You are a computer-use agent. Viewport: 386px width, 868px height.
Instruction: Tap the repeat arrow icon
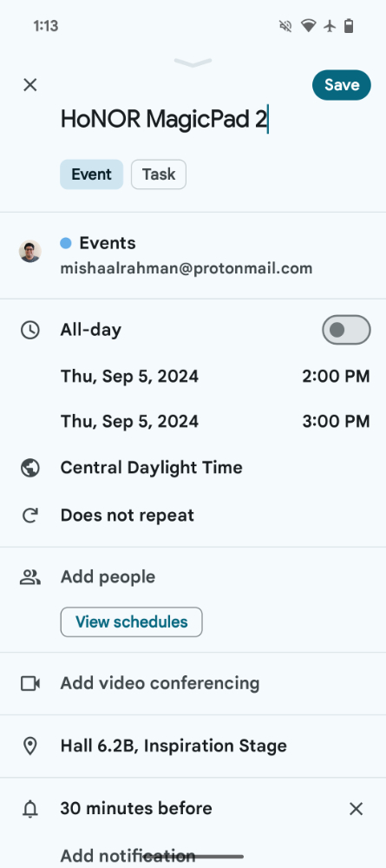pos(29,516)
